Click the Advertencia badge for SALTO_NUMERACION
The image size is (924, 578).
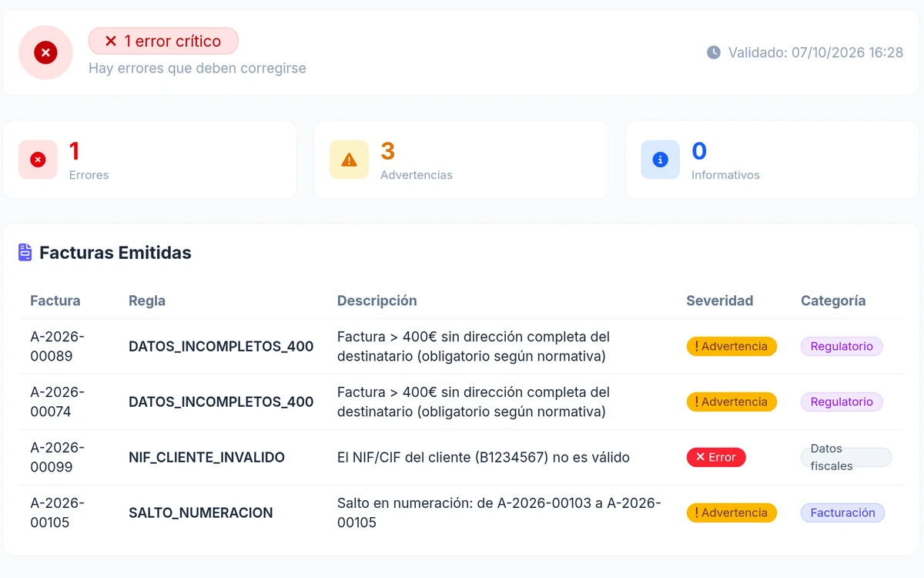[x=731, y=513]
